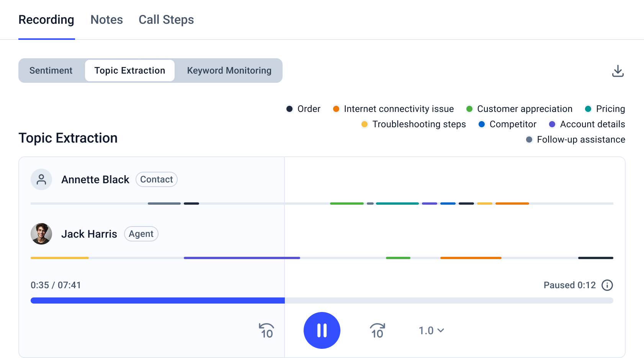Switch to Sentiment view
Screen dimensions: 644x358
coord(51,71)
